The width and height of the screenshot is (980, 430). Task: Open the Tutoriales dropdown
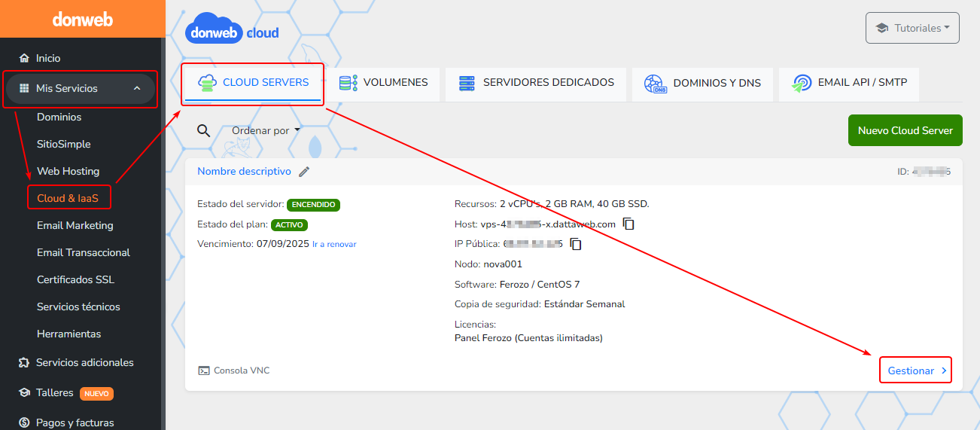[912, 28]
